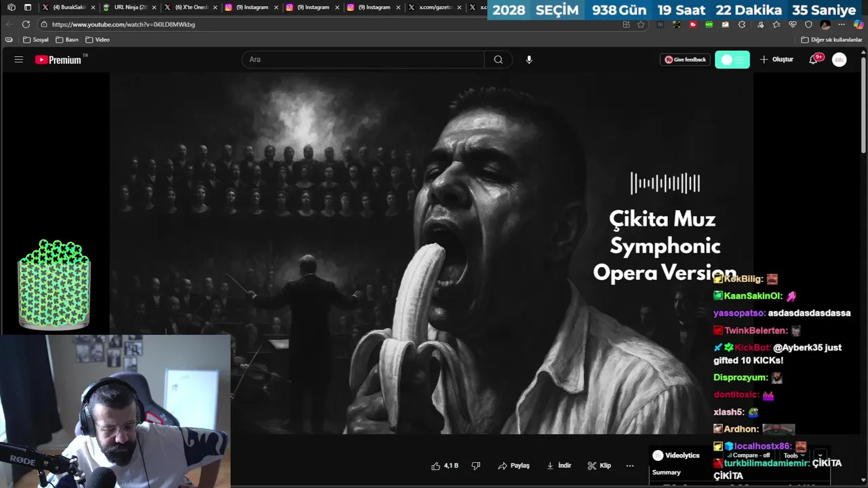Open split screen icon in address bar

pos(626,24)
